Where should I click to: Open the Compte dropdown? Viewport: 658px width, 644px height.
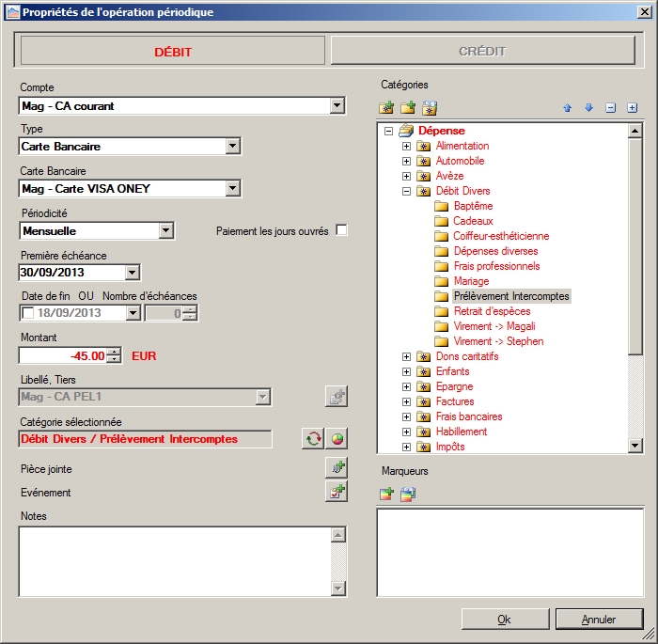click(337, 106)
